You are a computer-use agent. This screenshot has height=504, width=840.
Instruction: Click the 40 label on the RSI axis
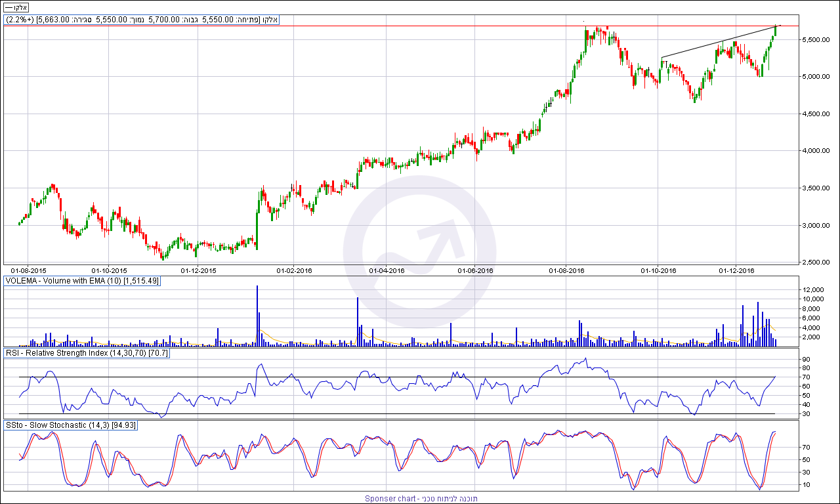coord(805,405)
